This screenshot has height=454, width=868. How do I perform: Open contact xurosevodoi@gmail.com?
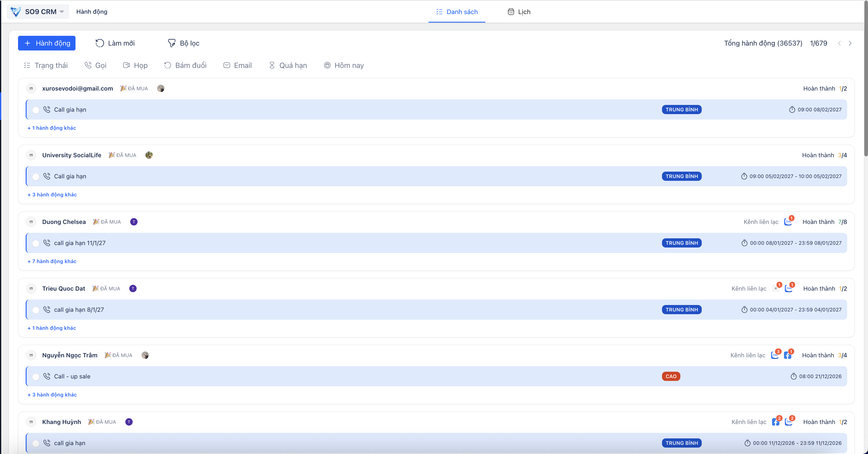[78, 88]
